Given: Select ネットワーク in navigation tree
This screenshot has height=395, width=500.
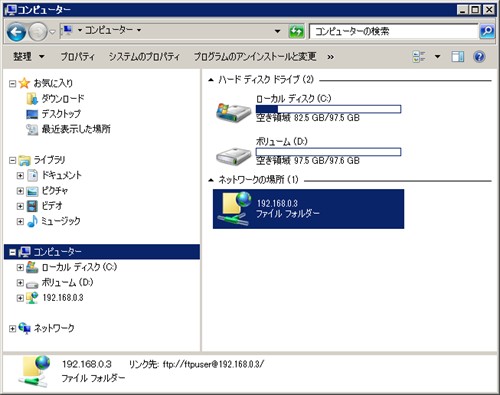Looking at the screenshot, I should click(x=54, y=328).
